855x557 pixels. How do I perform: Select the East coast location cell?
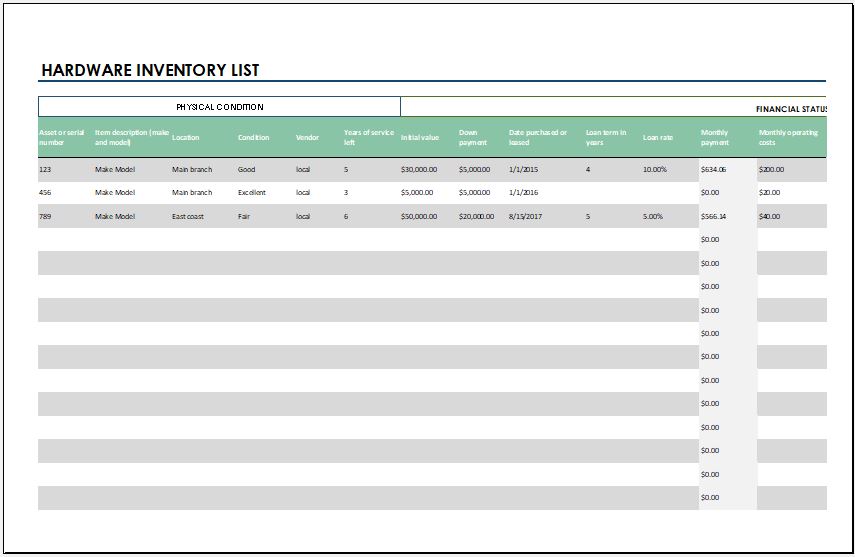pos(188,217)
